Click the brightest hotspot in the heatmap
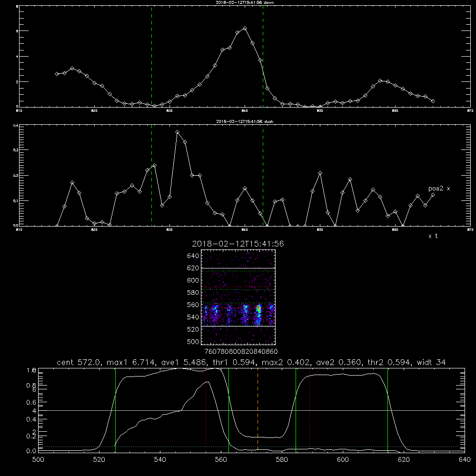Viewport: 476px width, 476px height. [x=258, y=309]
